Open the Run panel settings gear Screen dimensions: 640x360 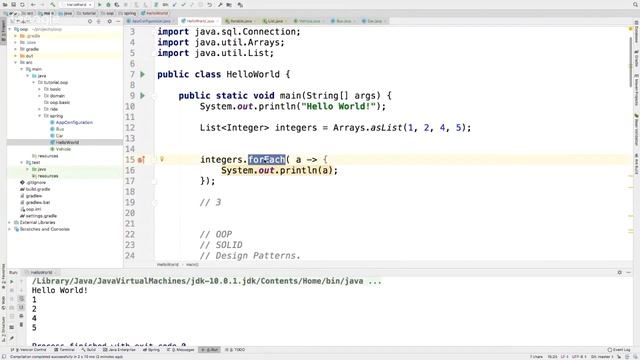pyautogui.click(x=620, y=272)
